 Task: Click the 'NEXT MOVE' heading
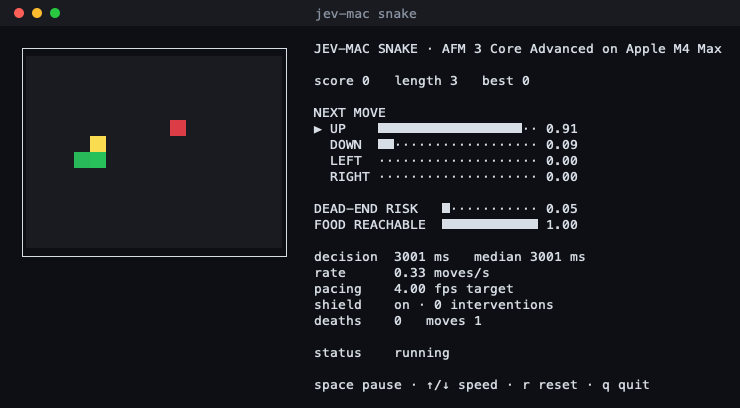[x=350, y=113]
